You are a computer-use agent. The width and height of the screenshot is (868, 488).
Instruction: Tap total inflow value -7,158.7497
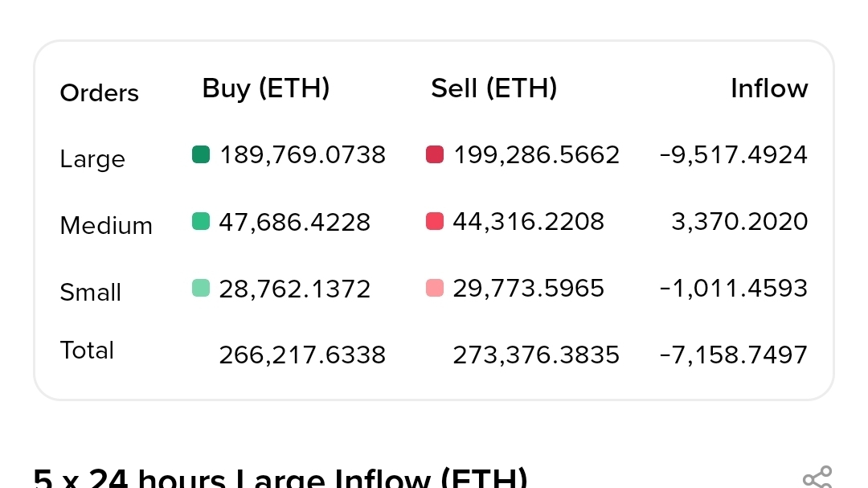[x=733, y=355]
